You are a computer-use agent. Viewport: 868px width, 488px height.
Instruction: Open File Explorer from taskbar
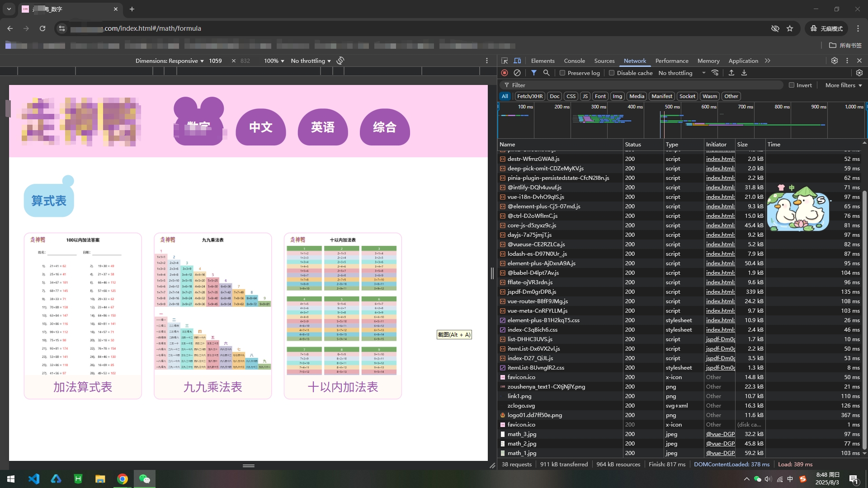pyautogui.click(x=100, y=479)
